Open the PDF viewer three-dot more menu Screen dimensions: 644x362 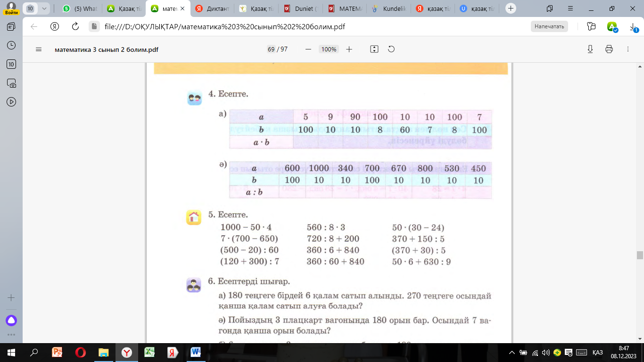pyautogui.click(x=627, y=49)
